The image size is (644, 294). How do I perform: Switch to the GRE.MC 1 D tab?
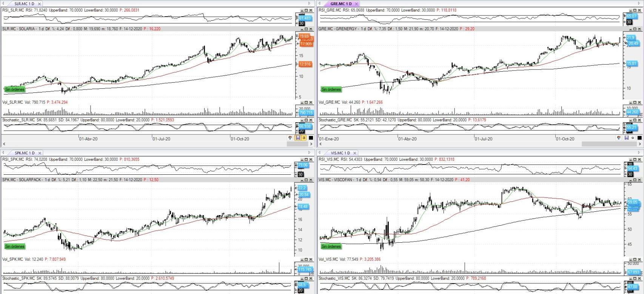pyautogui.click(x=341, y=4)
